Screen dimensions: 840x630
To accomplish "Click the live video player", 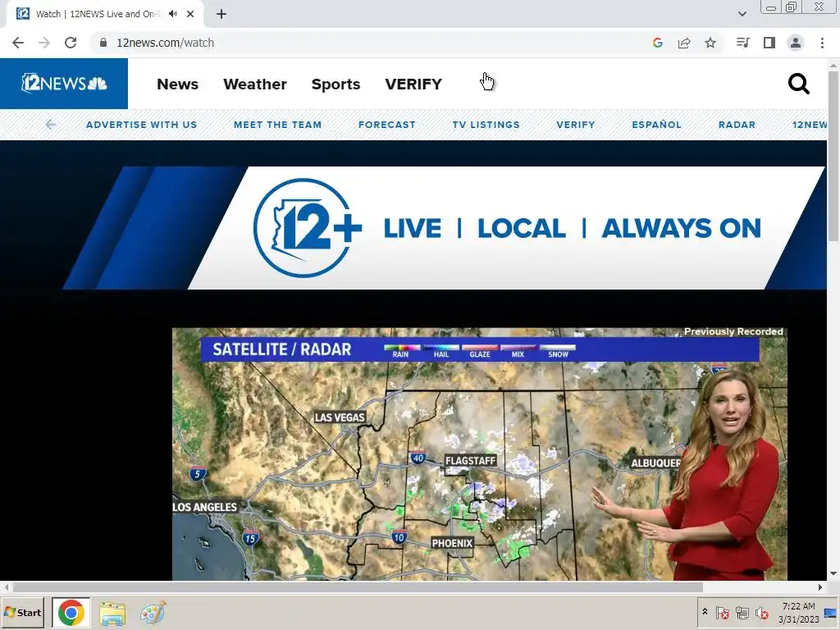I will [x=479, y=454].
